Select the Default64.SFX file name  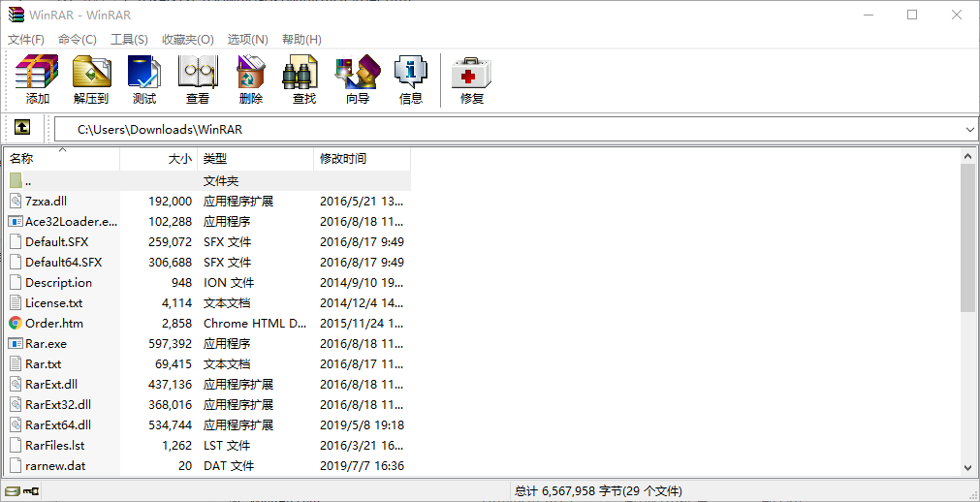(x=64, y=262)
